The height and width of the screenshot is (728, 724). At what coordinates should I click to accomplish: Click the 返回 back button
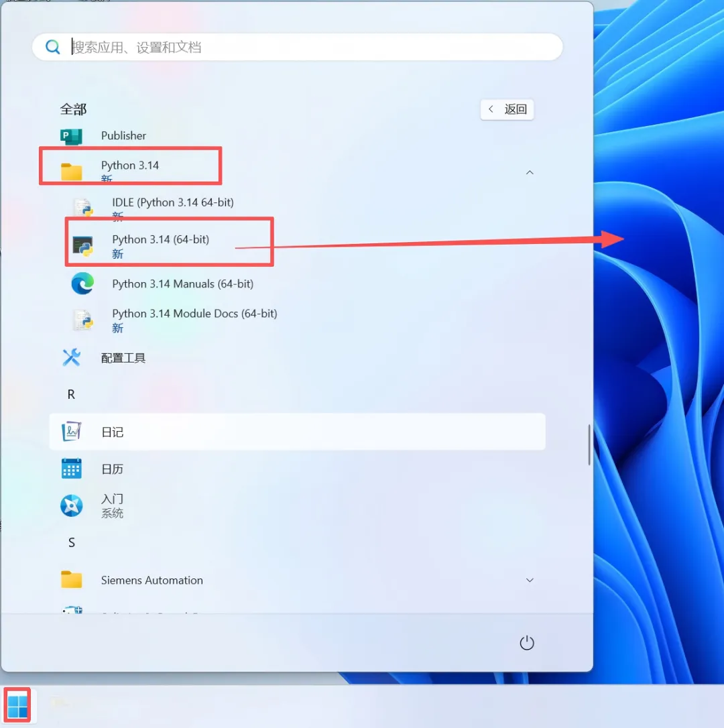pos(507,109)
